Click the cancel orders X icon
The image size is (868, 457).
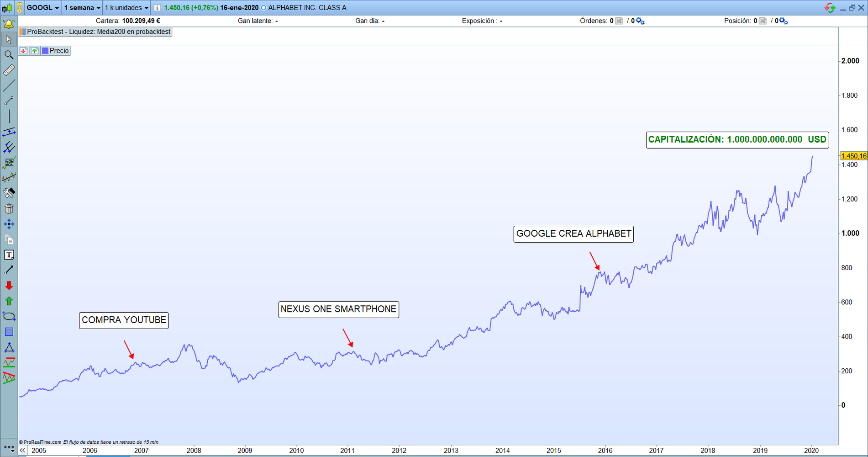pos(619,21)
